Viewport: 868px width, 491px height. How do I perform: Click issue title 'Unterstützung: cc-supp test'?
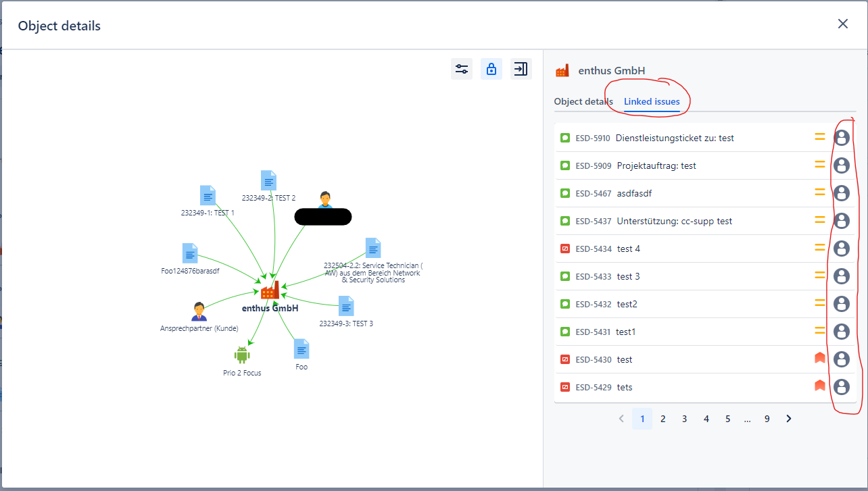point(675,221)
